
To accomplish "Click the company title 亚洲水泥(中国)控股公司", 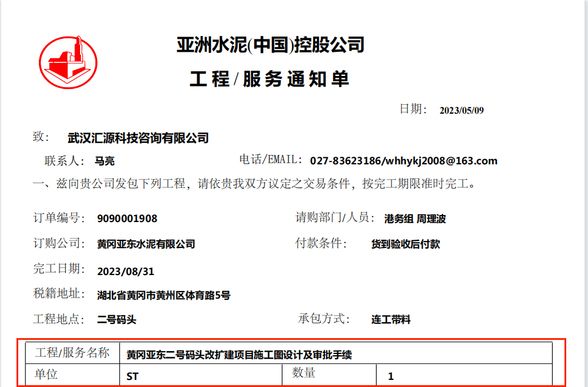I will click(271, 45).
